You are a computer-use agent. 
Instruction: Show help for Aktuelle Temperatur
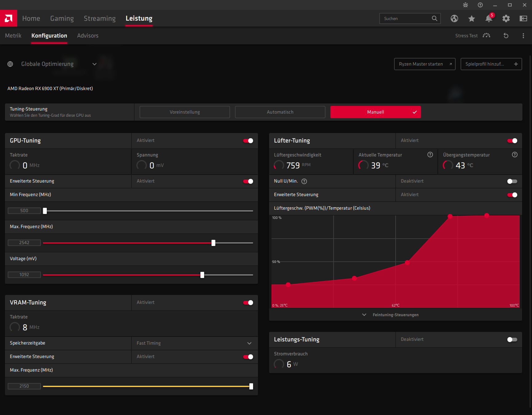430,155
